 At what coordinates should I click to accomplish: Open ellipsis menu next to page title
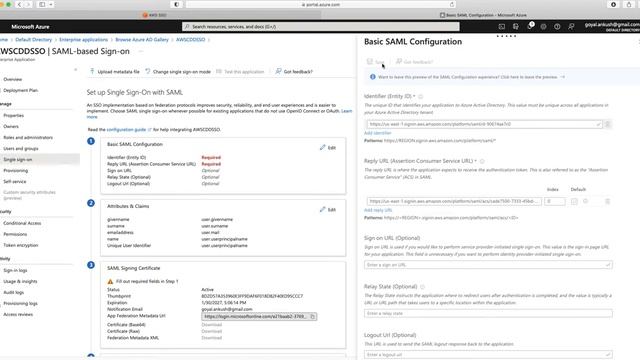pyautogui.click(x=141, y=51)
